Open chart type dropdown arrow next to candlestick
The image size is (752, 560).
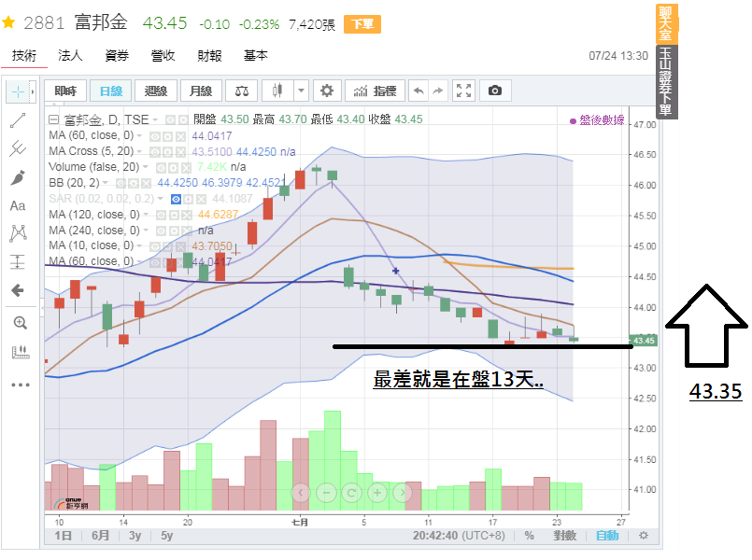(301, 91)
